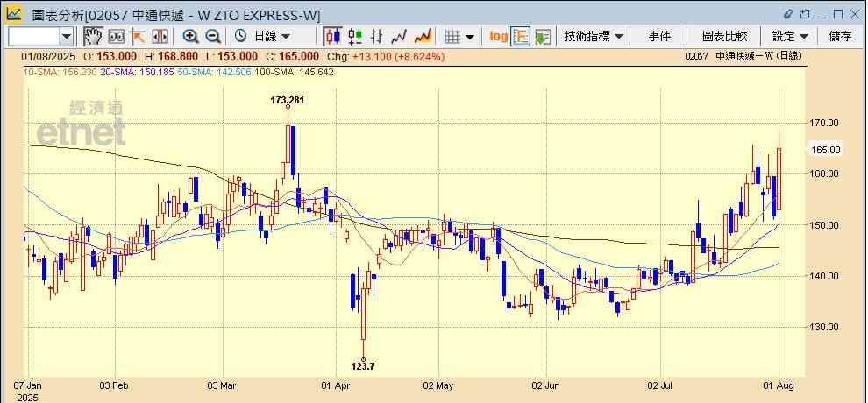Click the clock period icon
868x403 pixels.
240,37
